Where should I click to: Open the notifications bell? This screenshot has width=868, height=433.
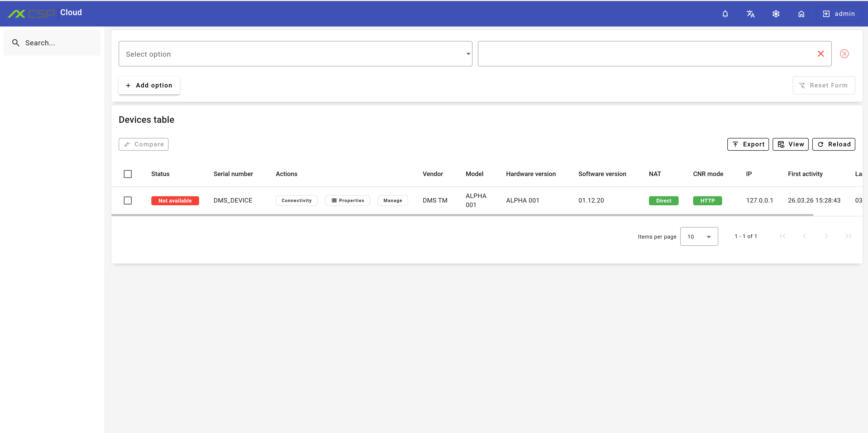click(x=725, y=14)
